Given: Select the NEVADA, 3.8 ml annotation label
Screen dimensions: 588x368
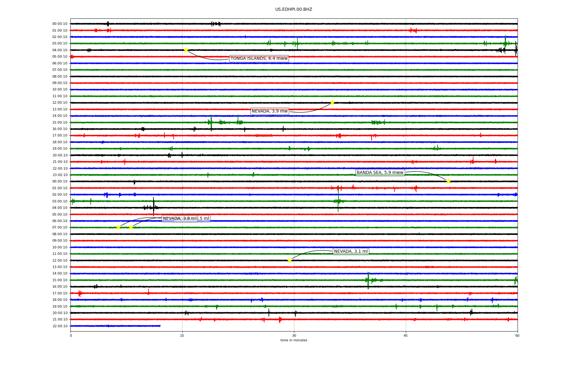Looking at the screenshot, I should (180, 219).
